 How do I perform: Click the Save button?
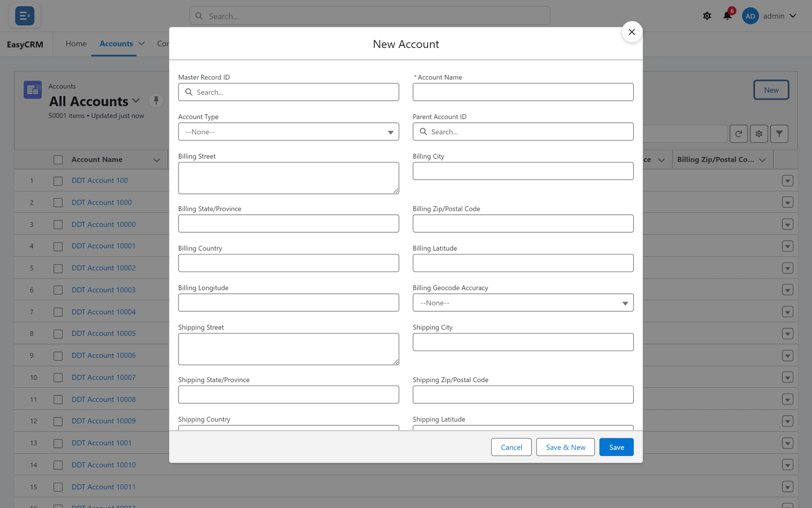616,447
